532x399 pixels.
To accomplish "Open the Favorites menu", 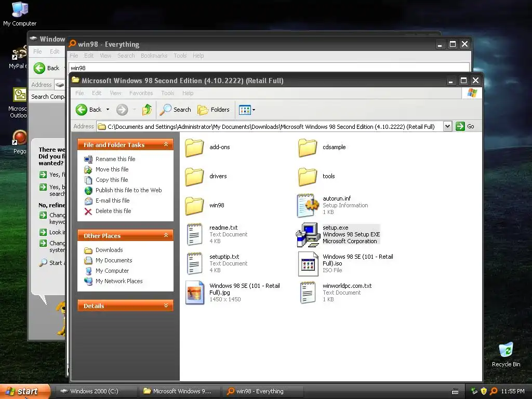I will pyautogui.click(x=141, y=93).
